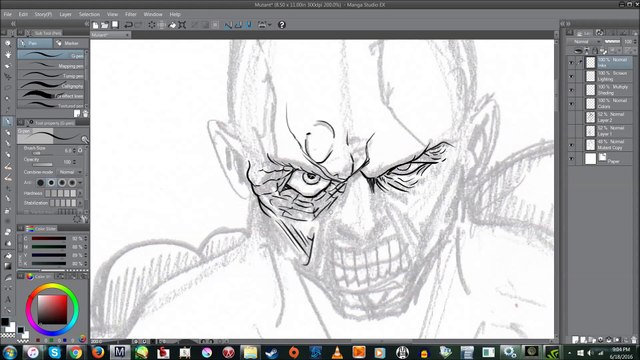Select the Blend tool
Screen dimensions: 640x360
click(x=8, y=244)
